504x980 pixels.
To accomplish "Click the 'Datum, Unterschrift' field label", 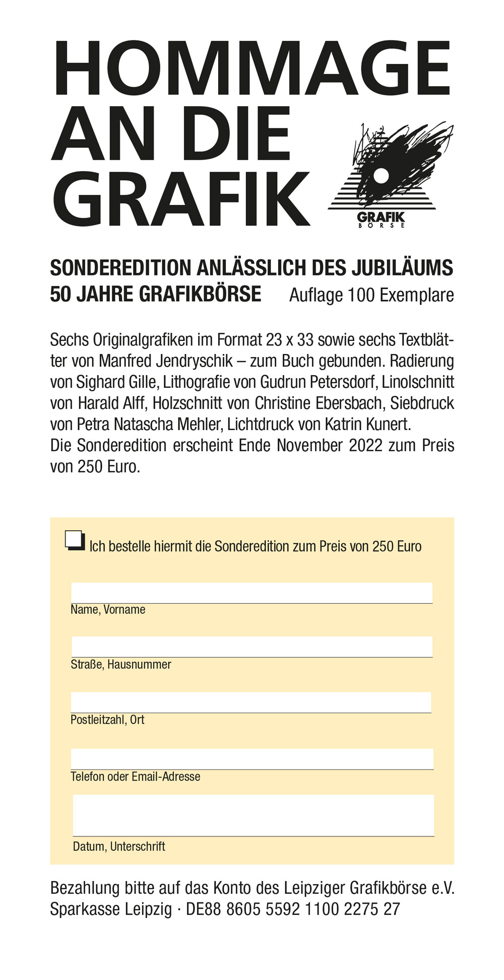I will (119, 846).
